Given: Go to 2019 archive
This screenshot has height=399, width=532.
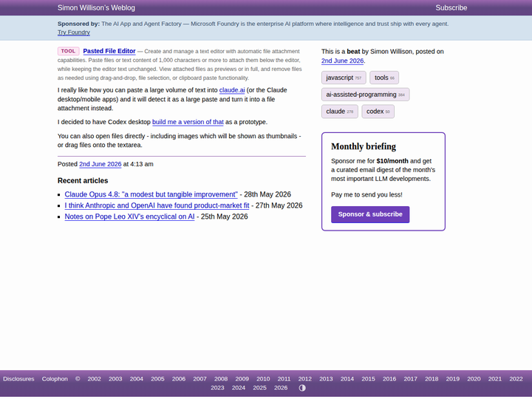Looking at the screenshot, I should tap(453, 378).
